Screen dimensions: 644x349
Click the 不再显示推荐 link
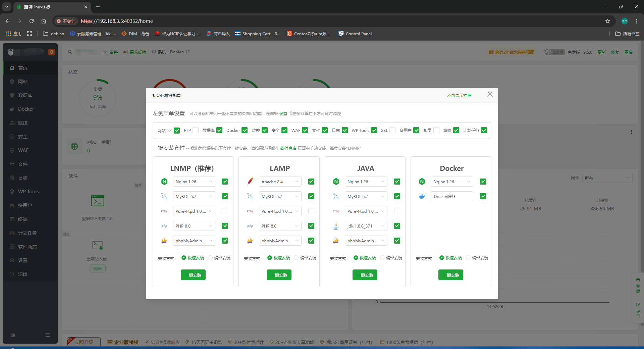click(459, 95)
